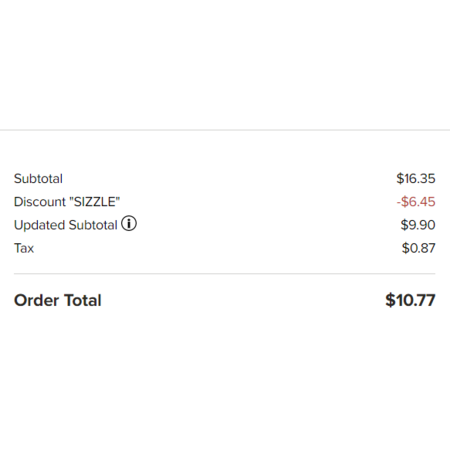Screen dimensions: 450x450
Task: Click the word Discount in discount row
Action: tap(40, 202)
